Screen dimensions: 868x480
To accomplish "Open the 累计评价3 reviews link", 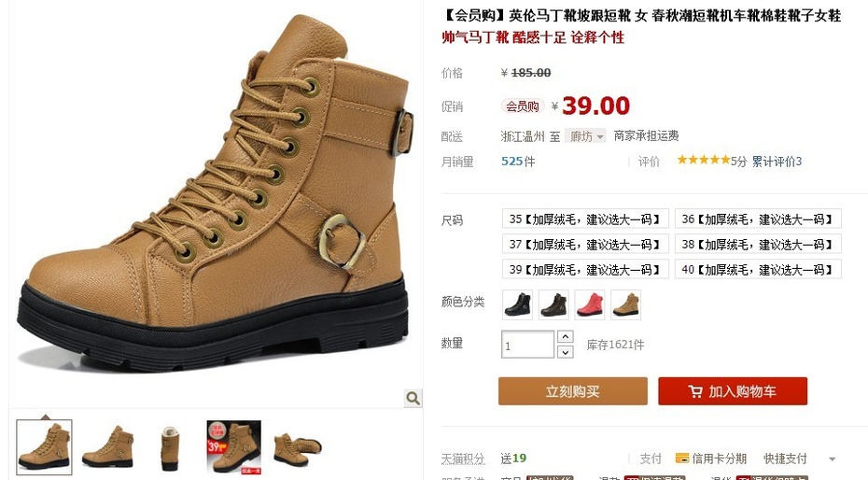I will tap(777, 162).
